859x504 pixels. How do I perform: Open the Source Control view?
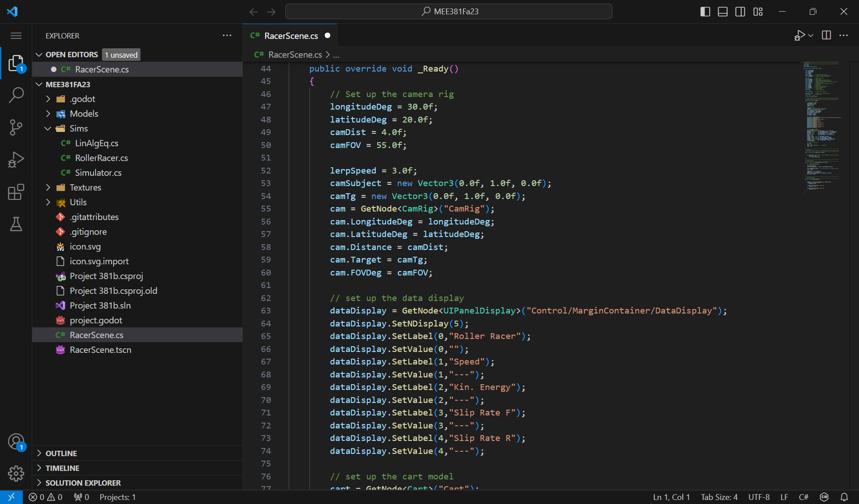(x=16, y=127)
